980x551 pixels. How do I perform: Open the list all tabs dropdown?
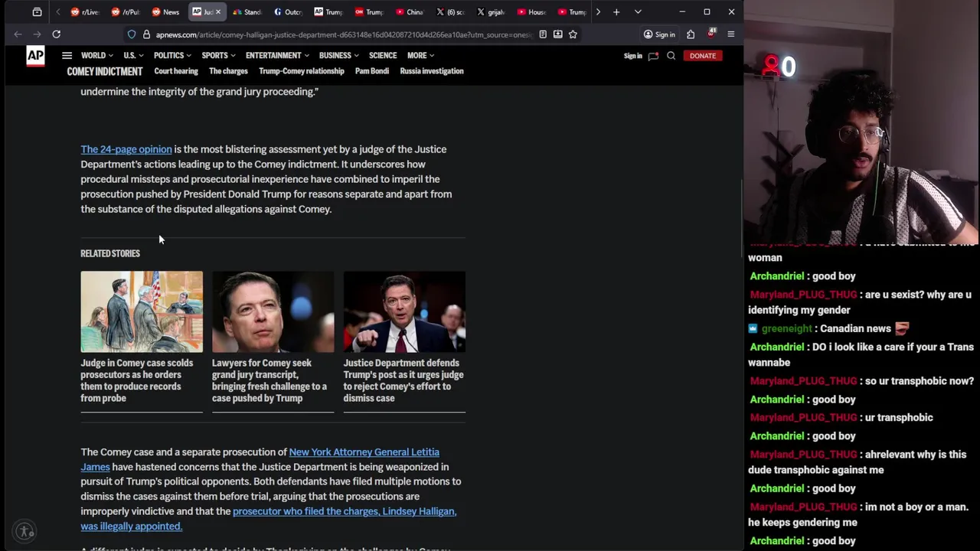[638, 12]
